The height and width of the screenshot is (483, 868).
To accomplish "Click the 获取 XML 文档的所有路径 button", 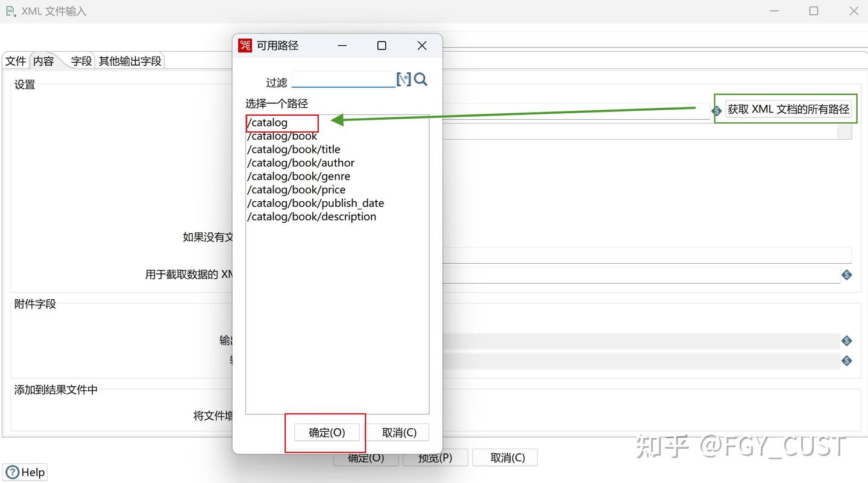I will [x=785, y=109].
